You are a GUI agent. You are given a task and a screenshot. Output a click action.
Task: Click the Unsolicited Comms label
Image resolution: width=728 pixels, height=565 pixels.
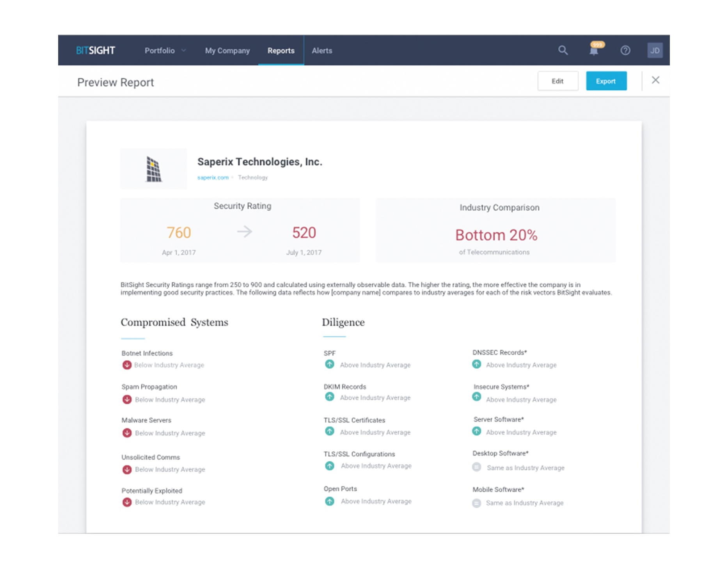151,457
